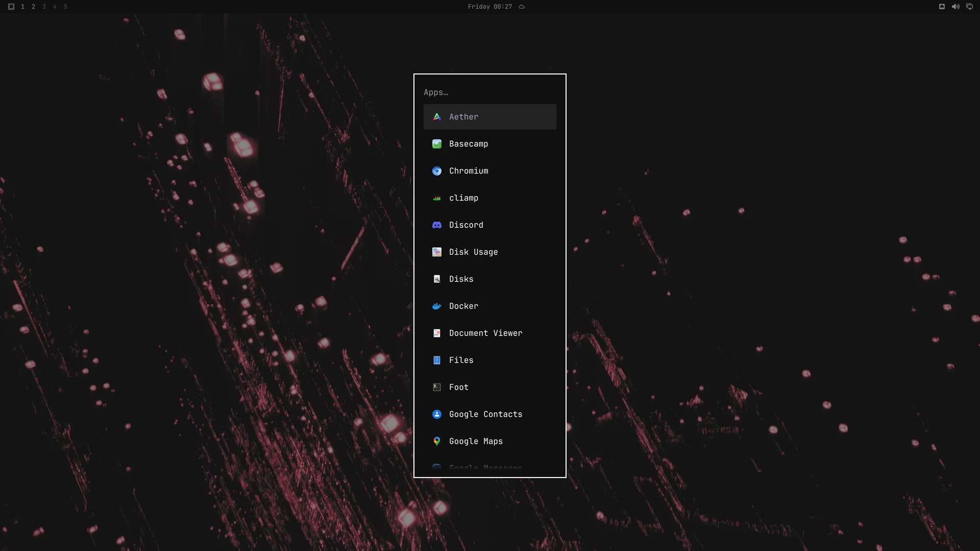980x551 pixels.
Task: Switch to workspace 2
Action: pos(33,7)
